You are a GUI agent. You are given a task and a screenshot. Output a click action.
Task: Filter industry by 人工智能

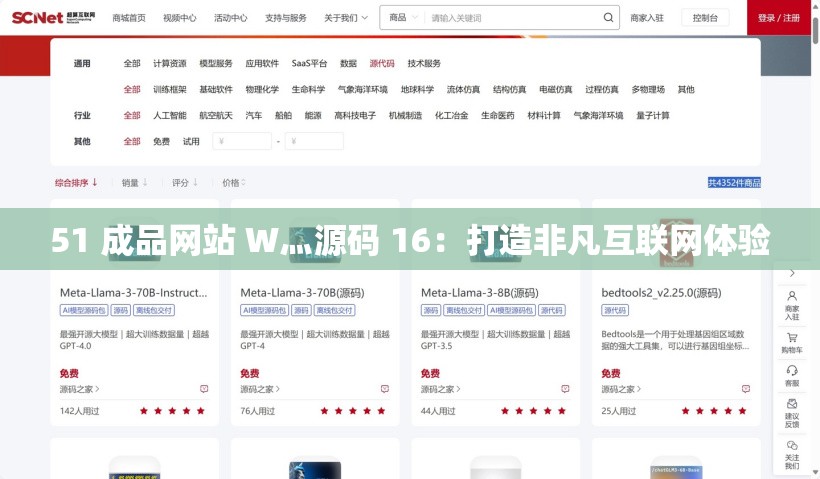click(x=169, y=115)
